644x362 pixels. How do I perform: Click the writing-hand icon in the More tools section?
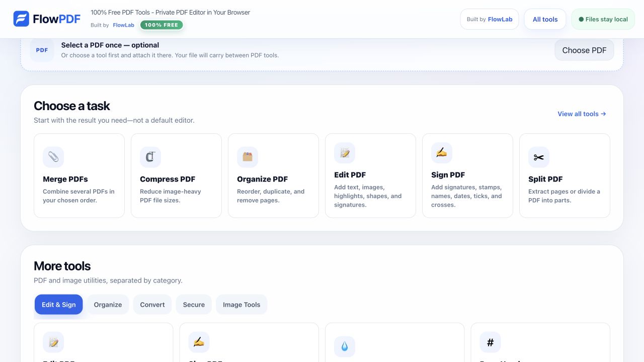point(199,342)
